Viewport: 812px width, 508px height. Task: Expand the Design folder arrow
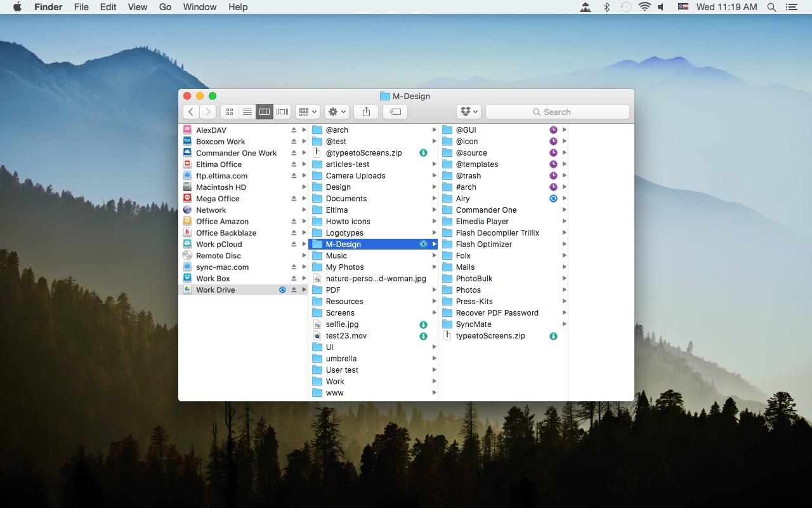click(435, 187)
